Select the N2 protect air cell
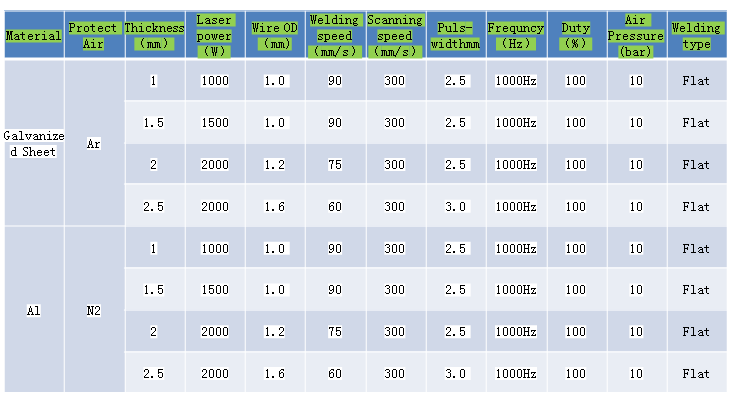744x409 pixels. tap(93, 310)
